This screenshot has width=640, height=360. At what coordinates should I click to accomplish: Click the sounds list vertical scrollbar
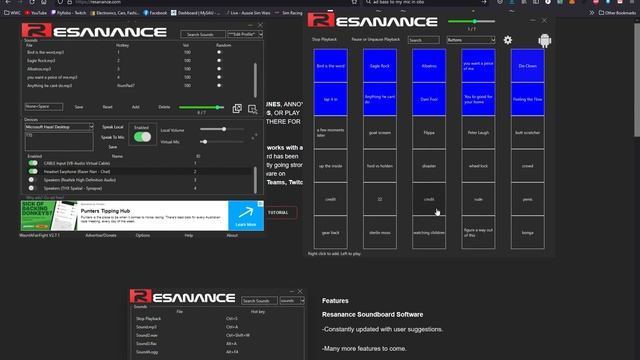[x=256, y=80]
